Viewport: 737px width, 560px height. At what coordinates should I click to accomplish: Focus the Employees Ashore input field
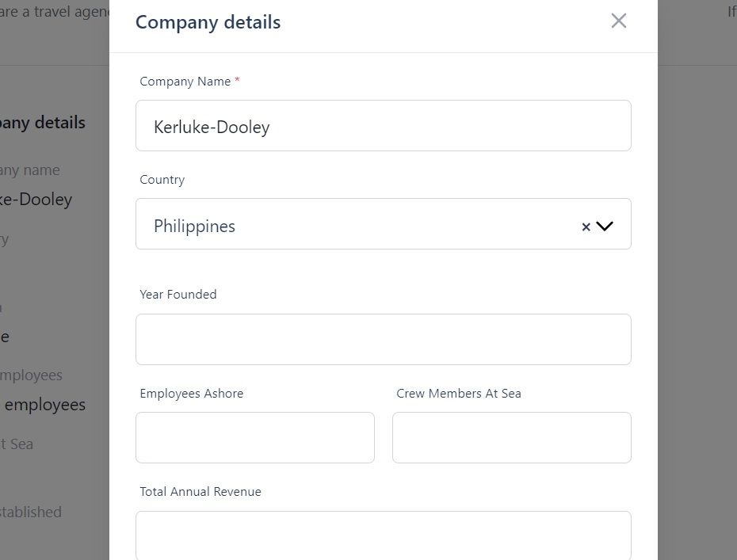(254, 437)
